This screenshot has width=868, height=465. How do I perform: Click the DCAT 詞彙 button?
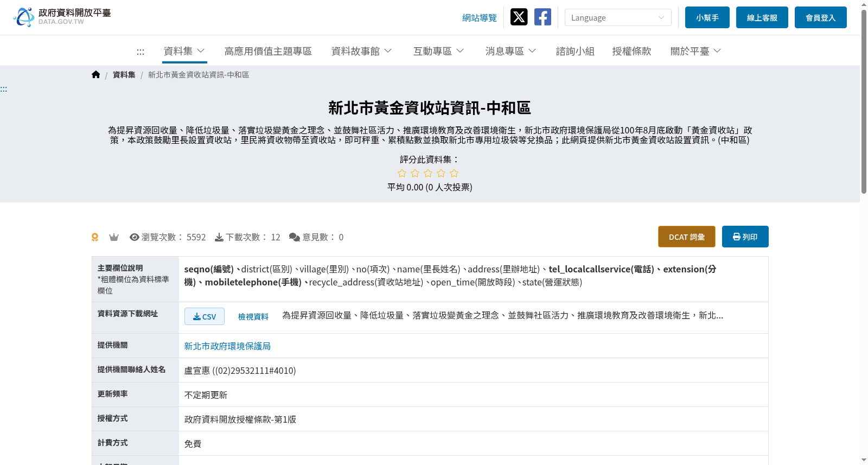tap(687, 237)
